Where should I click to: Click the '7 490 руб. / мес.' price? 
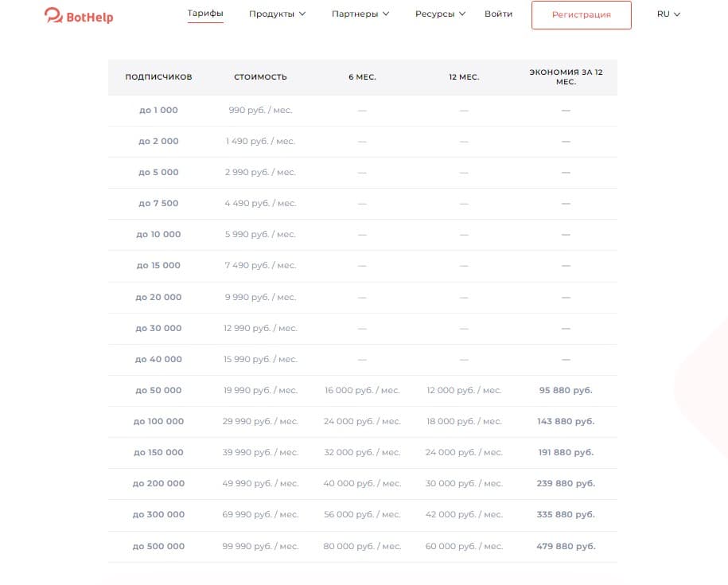(x=260, y=266)
